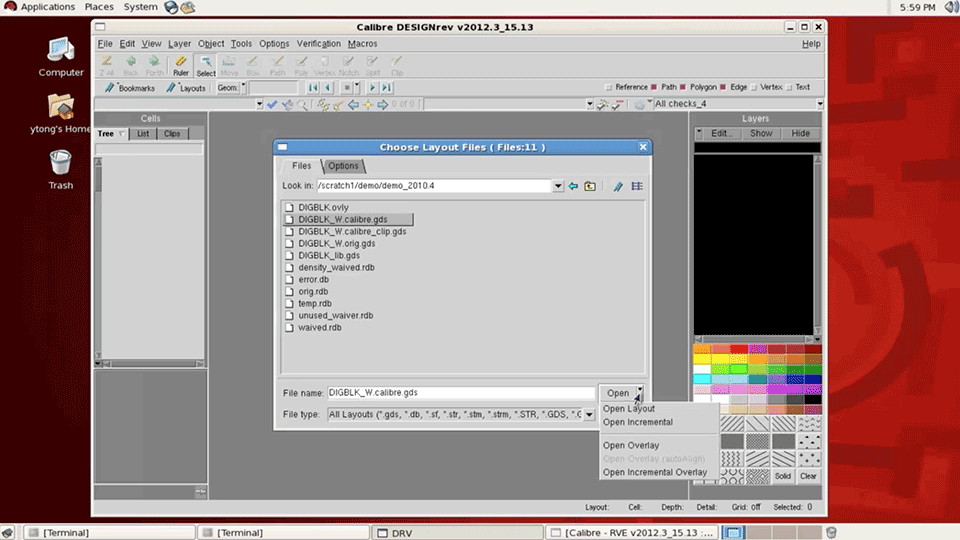Click the bookmark pen icon in file dialog

(618, 186)
